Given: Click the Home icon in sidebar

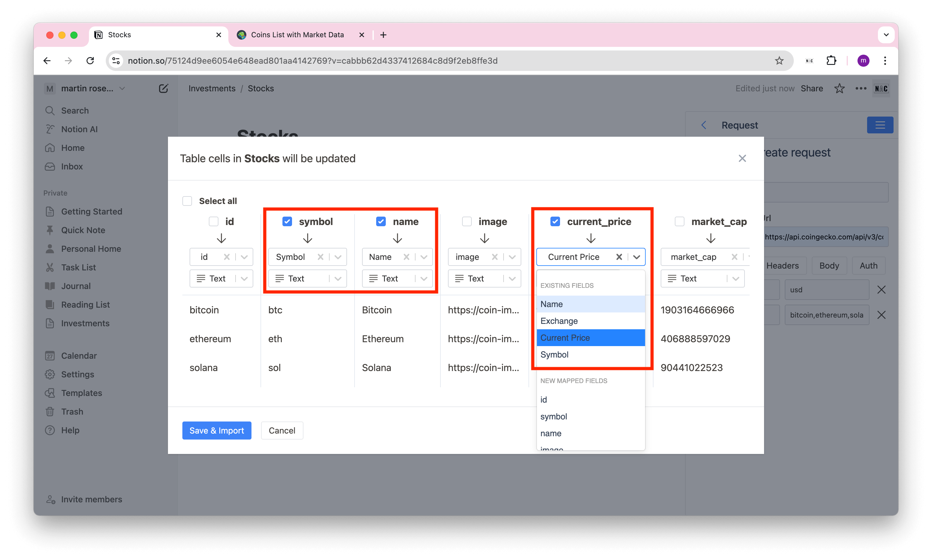Looking at the screenshot, I should 52,148.
